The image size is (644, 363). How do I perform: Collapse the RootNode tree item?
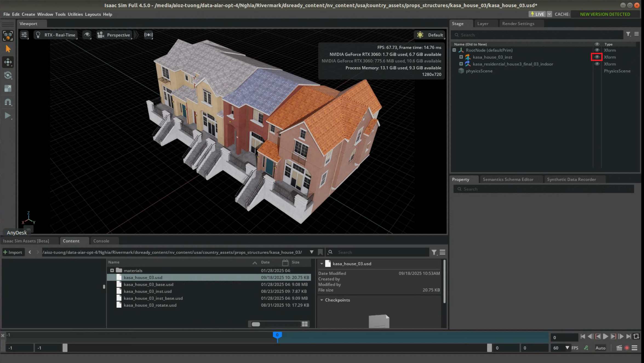(x=454, y=50)
